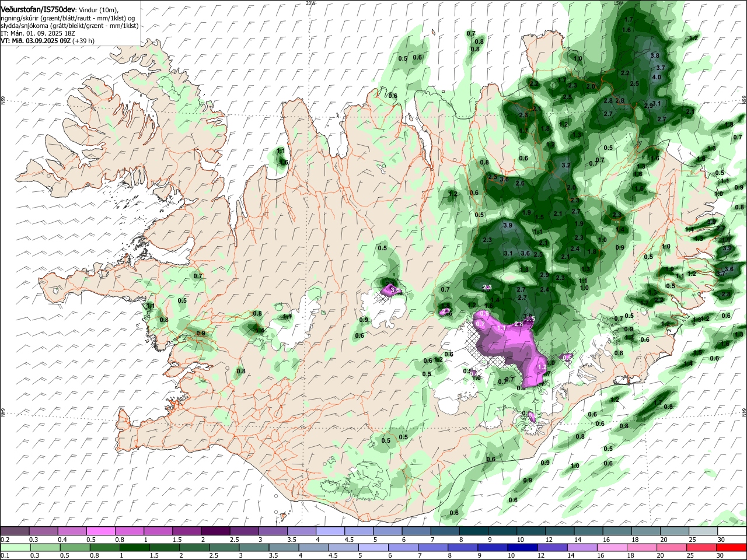Pick upper legend swatch starting at 10

(x=530, y=531)
